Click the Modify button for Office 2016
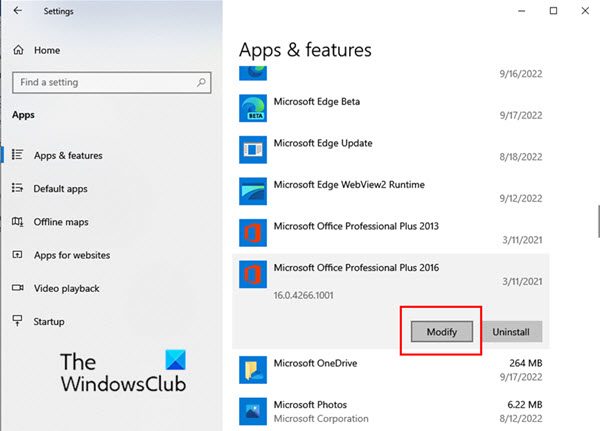The image size is (600, 431). [x=441, y=331]
